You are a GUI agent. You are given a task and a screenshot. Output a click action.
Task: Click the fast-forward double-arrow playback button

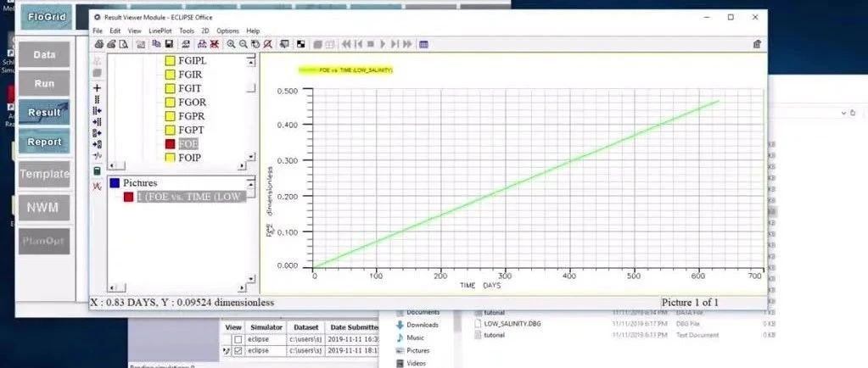(x=408, y=44)
